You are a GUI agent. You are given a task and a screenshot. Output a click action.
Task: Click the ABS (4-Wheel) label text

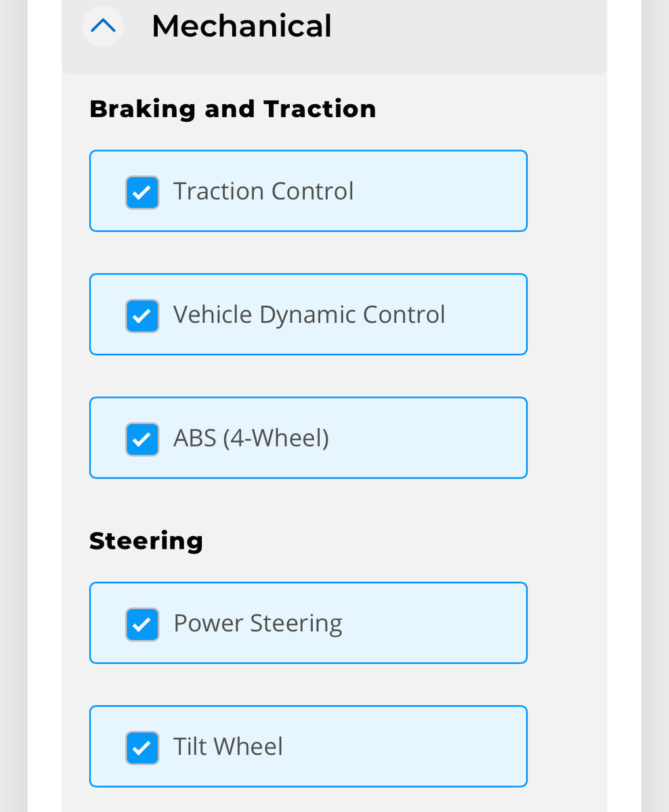click(251, 438)
